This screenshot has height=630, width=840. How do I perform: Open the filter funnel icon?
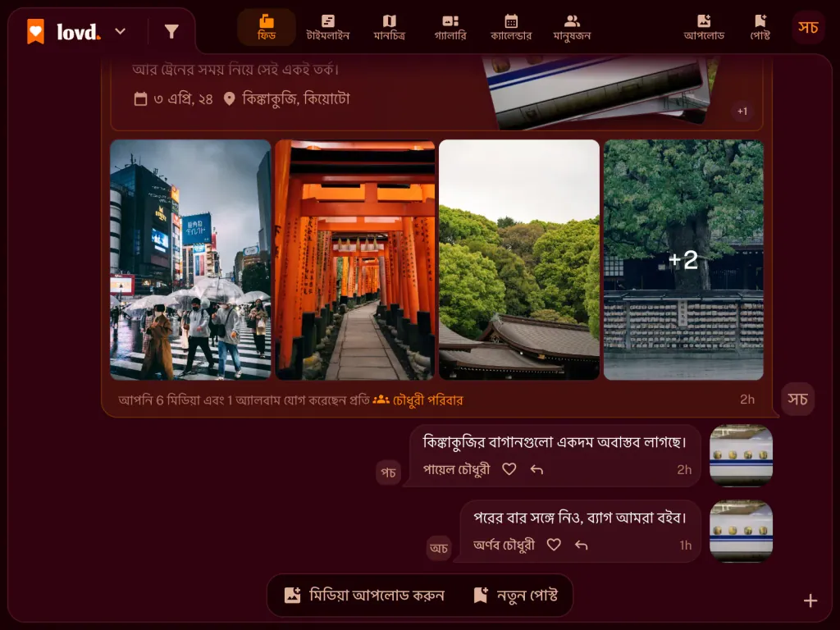pyautogui.click(x=171, y=32)
